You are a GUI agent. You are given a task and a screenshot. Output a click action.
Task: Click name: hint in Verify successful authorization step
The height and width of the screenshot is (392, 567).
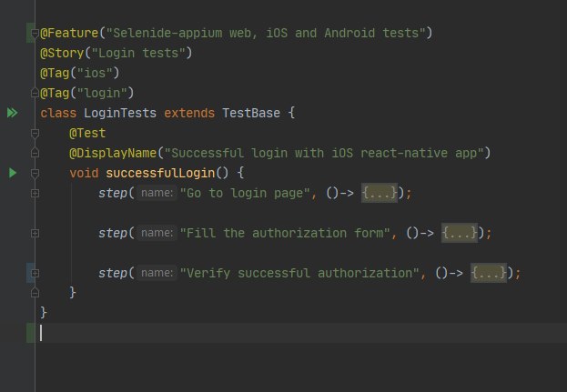tap(157, 273)
